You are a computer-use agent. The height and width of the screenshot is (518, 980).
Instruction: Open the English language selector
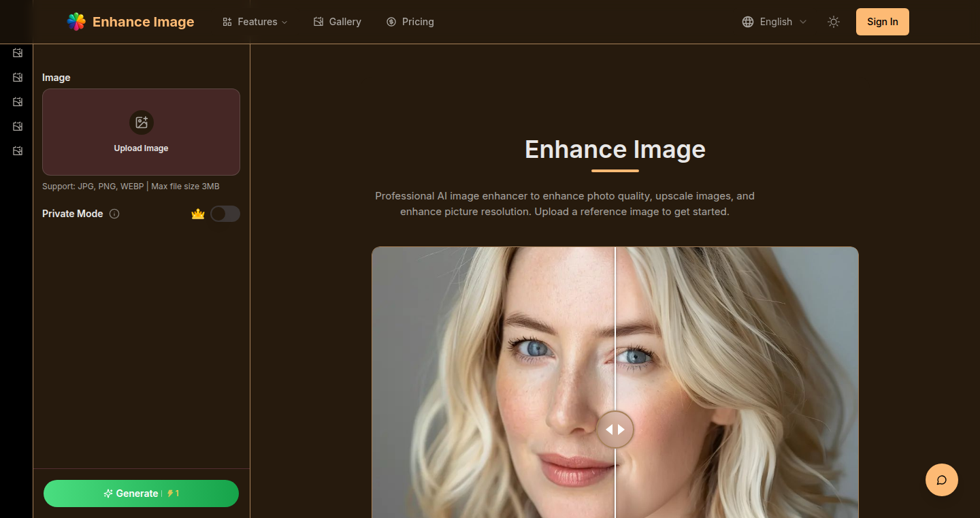(x=774, y=22)
